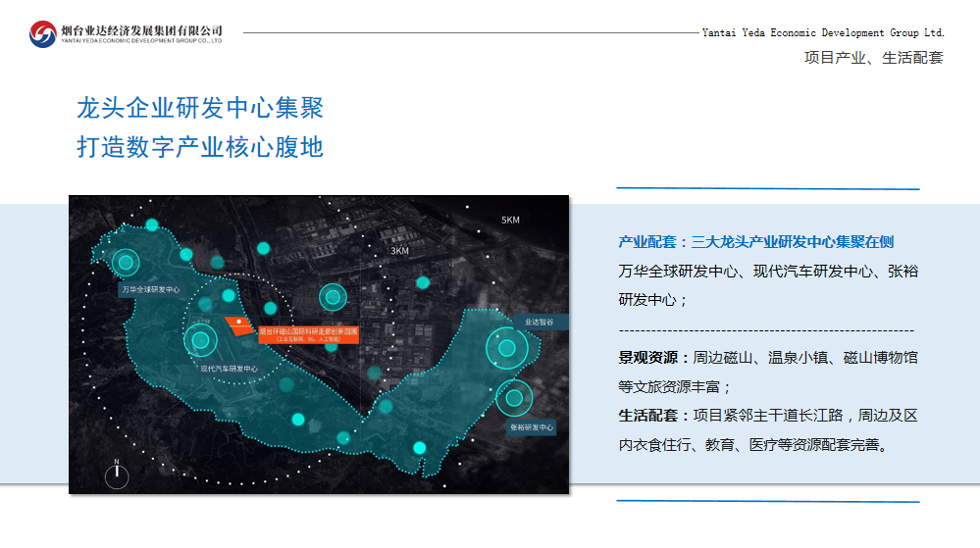This screenshot has height=548, width=980.
Task: Click the orange project callout banner on map
Action: [x=308, y=334]
